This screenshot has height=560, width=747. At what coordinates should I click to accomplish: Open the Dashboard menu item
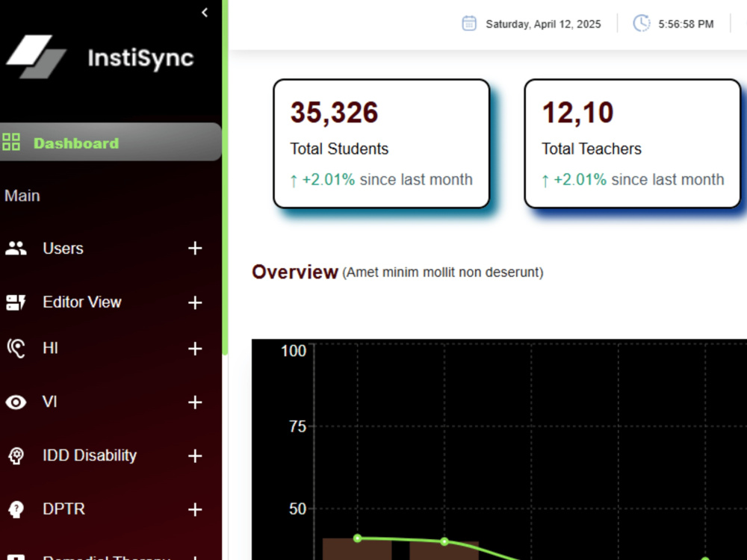click(x=111, y=142)
